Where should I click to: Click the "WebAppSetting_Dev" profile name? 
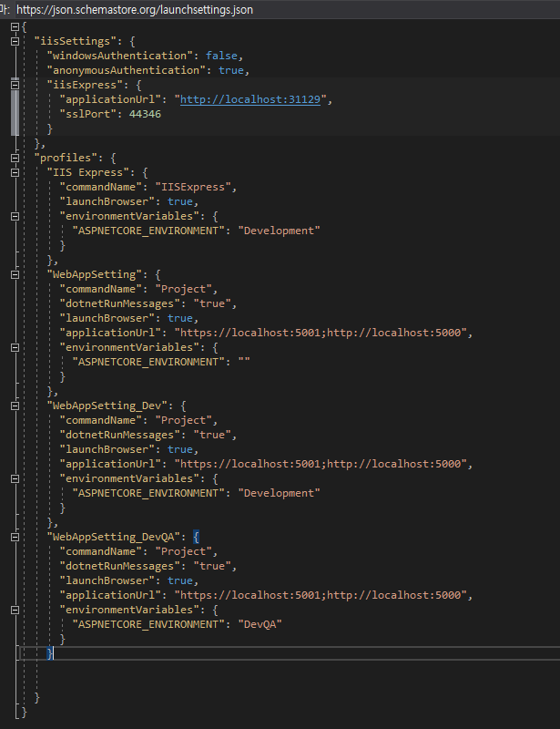pyautogui.click(x=107, y=406)
